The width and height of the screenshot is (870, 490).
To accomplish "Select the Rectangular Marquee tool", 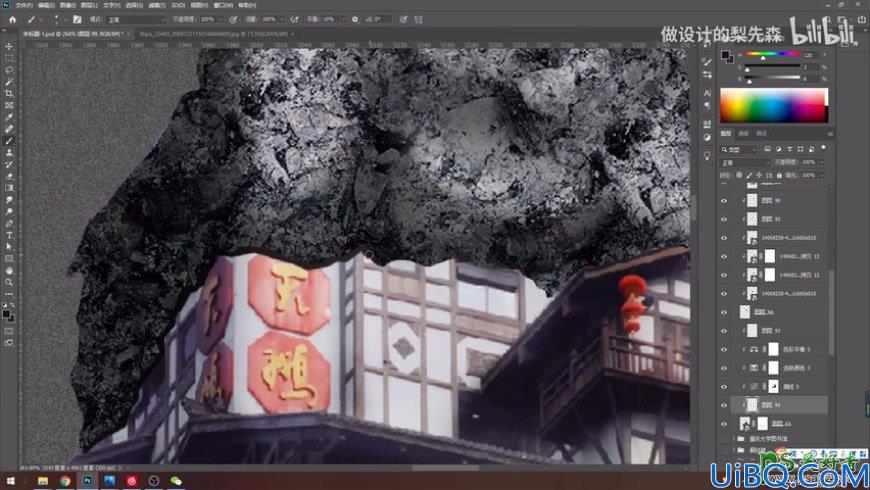I will pos(9,58).
